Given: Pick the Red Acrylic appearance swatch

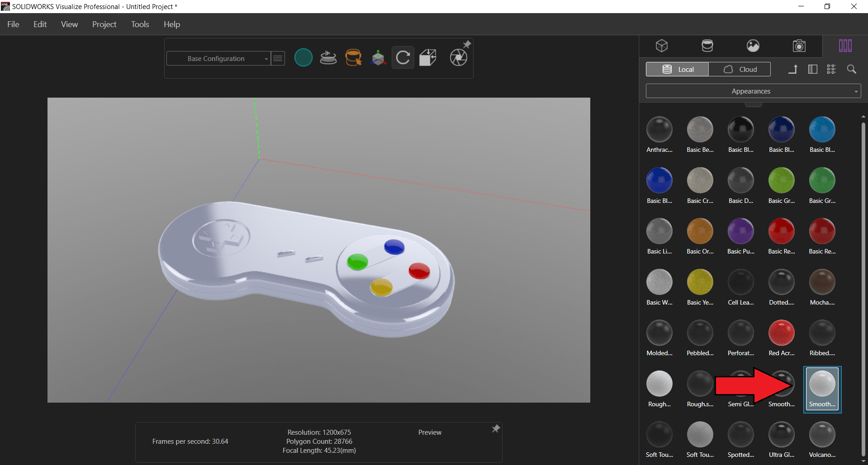Looking at the screenshot, I should click(x=781, y=333).
